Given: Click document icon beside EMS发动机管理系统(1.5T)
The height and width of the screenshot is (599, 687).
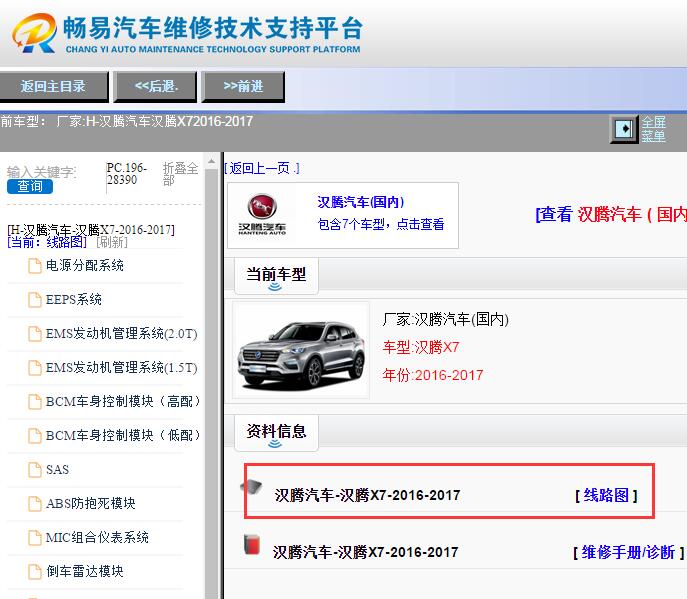Looking at the screenshot, I should coord(35,368).
